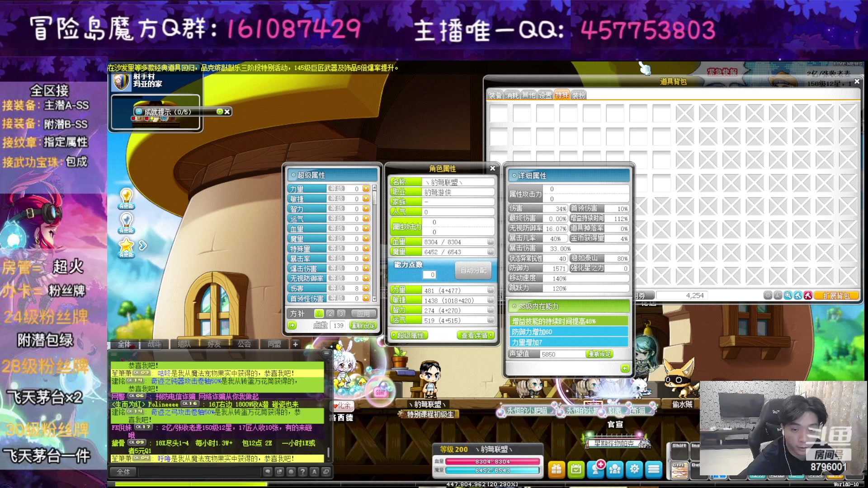Viewport: 868px width, 488px height.
Task: Open the character info icon with red plus
Action: (596, 469)
